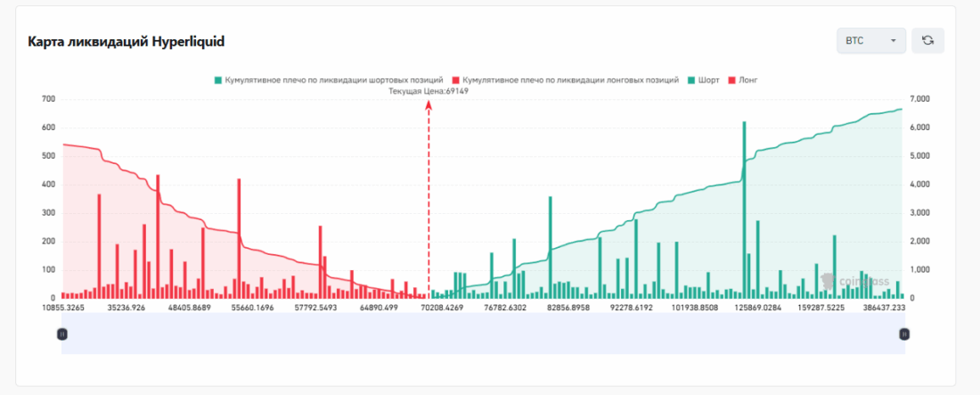Open the BTC coin dropdown
The height and width of the screenshot is (395, 980).
[x=871, y=41]
